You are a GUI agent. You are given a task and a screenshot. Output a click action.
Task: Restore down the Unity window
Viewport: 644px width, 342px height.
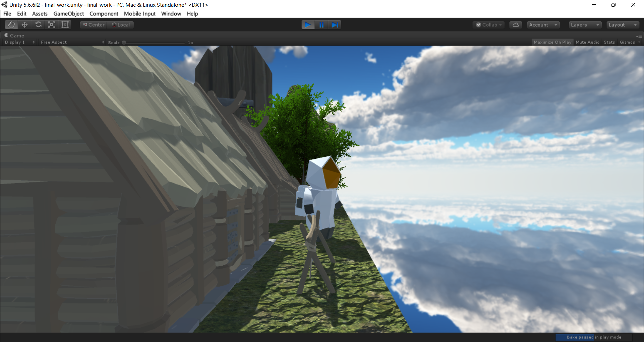[x=613, y=5]
